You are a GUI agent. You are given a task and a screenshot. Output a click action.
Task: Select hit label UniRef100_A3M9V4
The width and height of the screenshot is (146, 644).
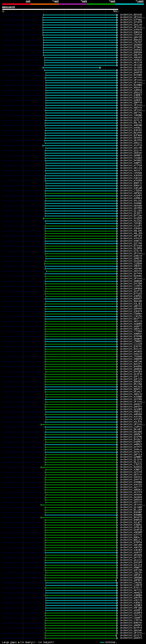(x=131, y=90)
